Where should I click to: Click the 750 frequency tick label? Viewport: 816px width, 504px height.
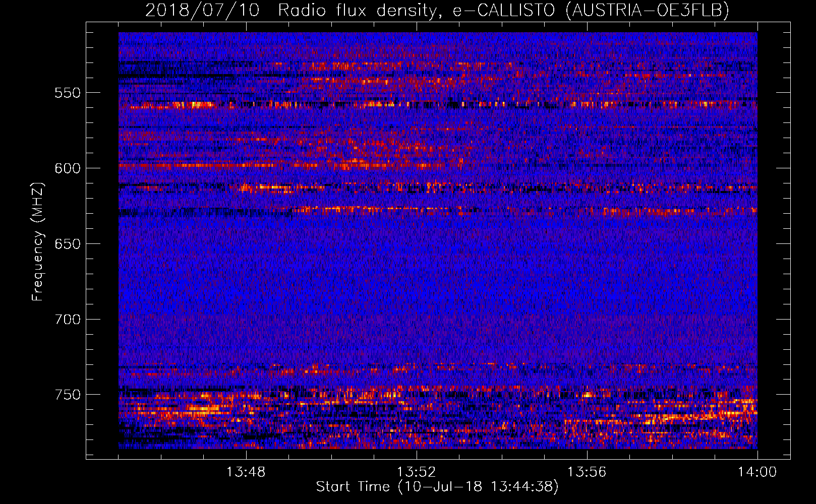(x=68, y=395)
